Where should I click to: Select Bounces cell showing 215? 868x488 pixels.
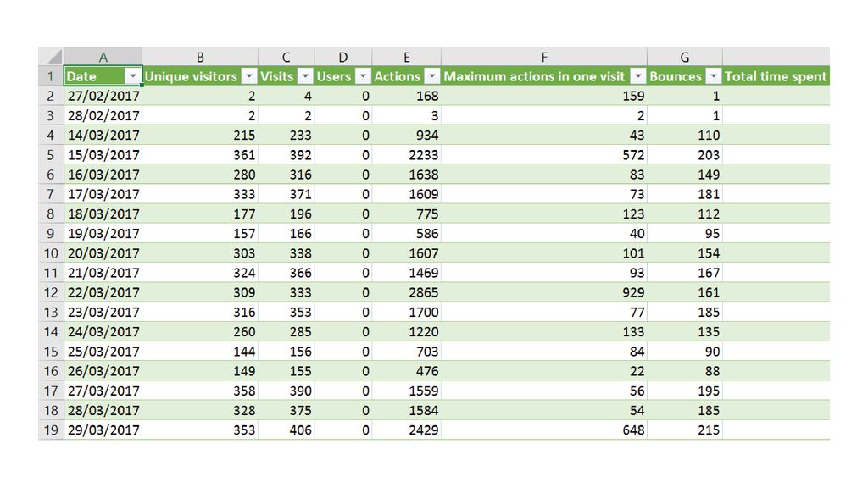[685, 430]
